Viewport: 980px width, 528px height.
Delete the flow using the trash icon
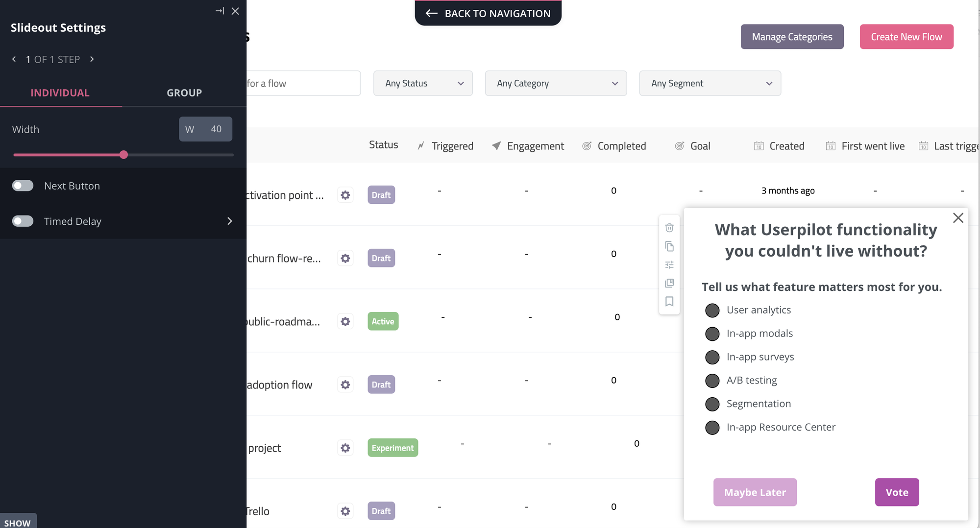[x=669, y=227]
